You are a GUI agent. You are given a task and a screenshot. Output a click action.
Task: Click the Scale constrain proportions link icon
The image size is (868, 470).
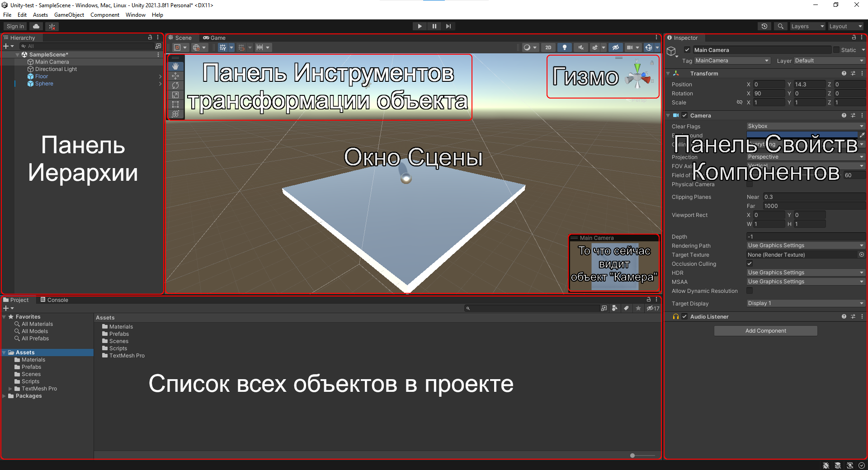(740, 103)
